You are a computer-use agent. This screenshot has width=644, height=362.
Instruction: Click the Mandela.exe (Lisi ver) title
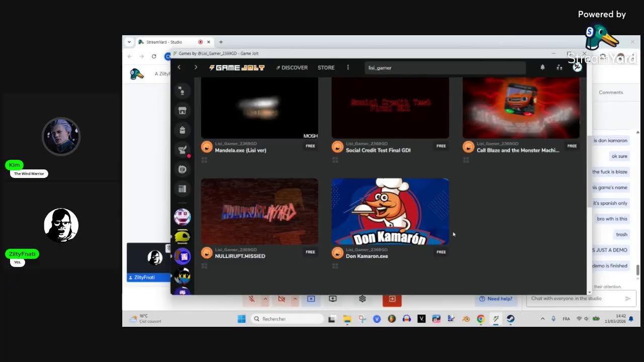tap(240, 150)
